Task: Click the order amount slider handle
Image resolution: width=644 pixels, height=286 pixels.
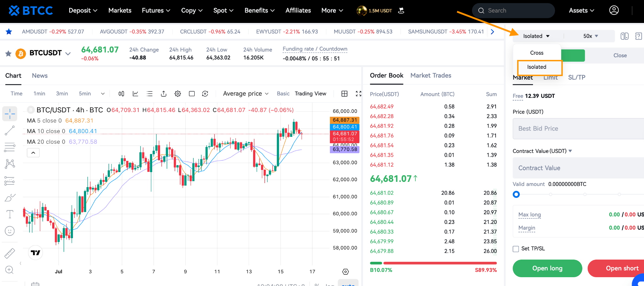Action: click(x=516, y=194)
